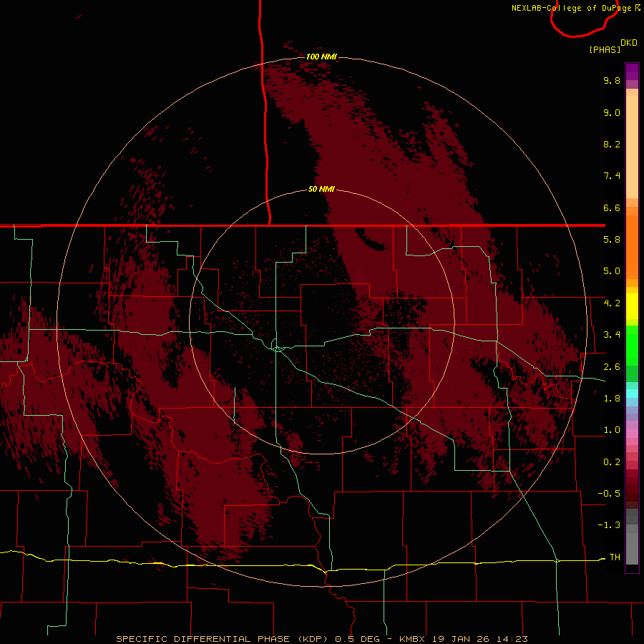Click the [PHAS] units label
Image resolution: width=644 pixels, height=644 pixels.
point(605,50)
